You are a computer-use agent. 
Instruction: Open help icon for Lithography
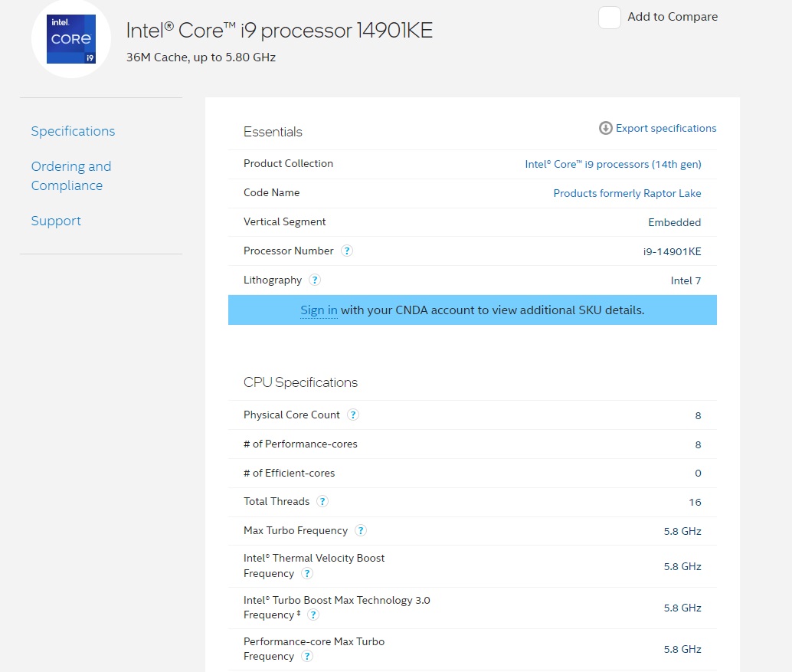pyautogui.click(x=315, y=280)
